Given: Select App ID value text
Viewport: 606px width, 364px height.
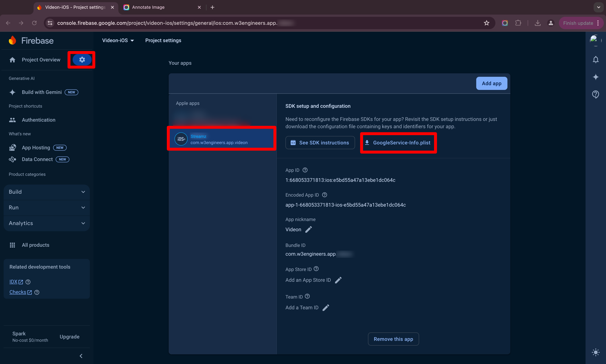Looking at the screenshot, I should pos(340,180).
